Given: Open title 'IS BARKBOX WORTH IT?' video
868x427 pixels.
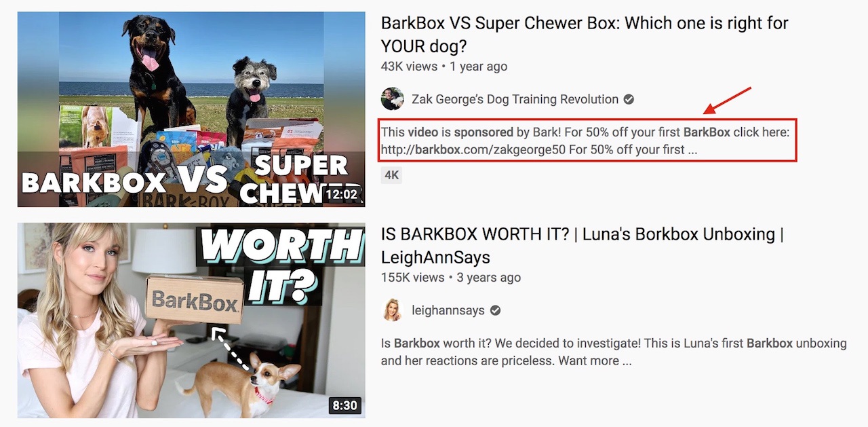Looking at the screenshot, I should coord(583,246).
